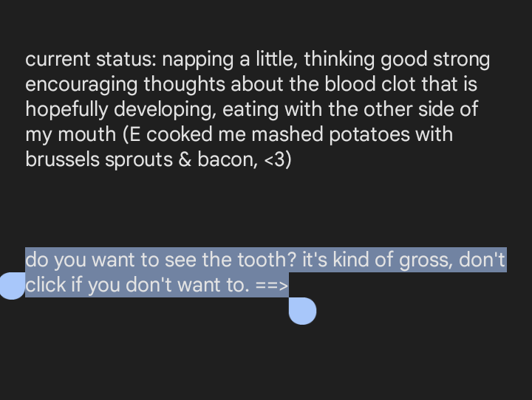
Task: Tap the left selection start handle
Action: (x=13, y=286)
